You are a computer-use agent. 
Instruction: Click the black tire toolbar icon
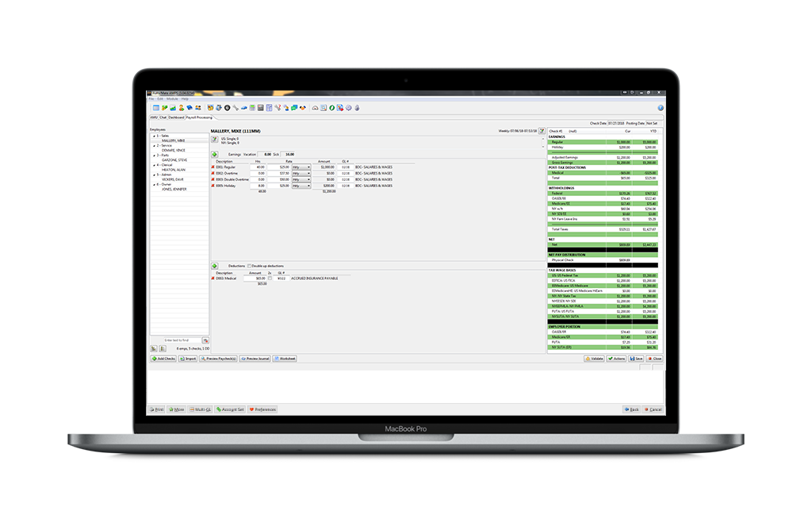click(x=228, y=108)
